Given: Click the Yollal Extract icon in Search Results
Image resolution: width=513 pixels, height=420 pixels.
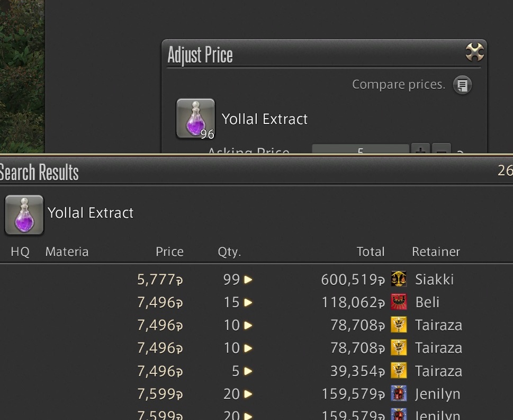Looking at the screenshot, I should 24,215.
